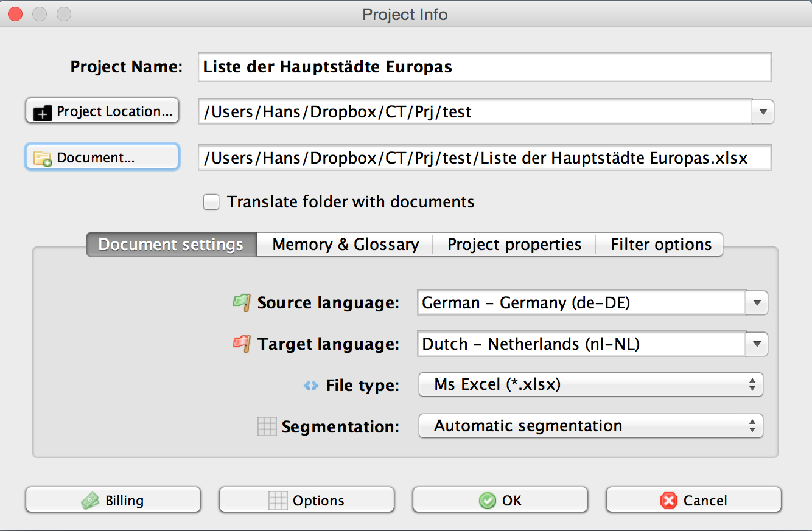Switch to the Memory & Glossary tab
This screenshot has width=812, height=531.
coord(345,245)
